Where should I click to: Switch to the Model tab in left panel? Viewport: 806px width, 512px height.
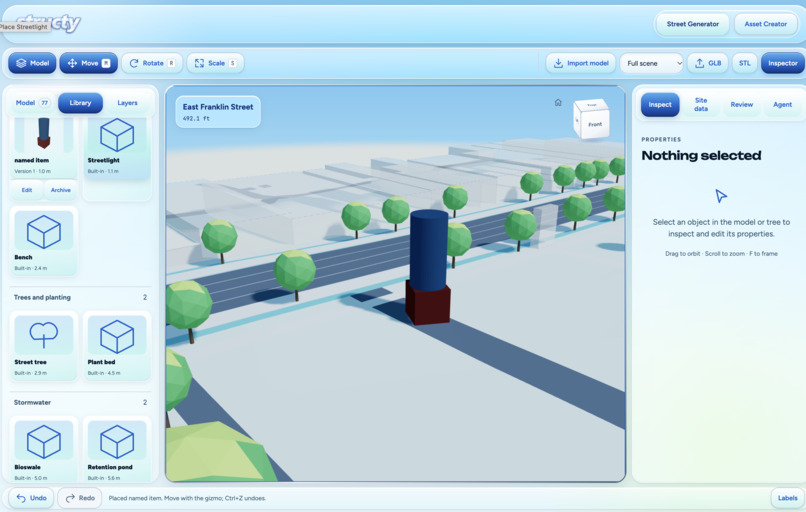(31, 103)
